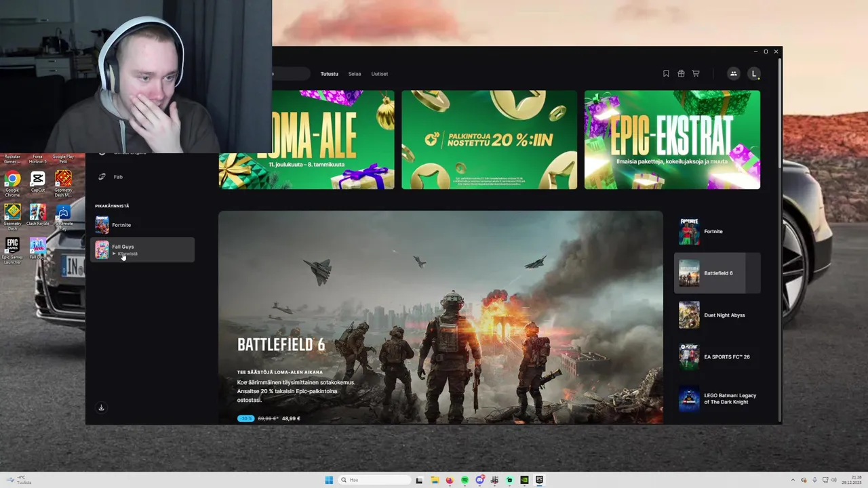This screenshot has height=488, width=868.
Task: Open File Explorer from the taskbar
Action: click(x=435, y=480)
